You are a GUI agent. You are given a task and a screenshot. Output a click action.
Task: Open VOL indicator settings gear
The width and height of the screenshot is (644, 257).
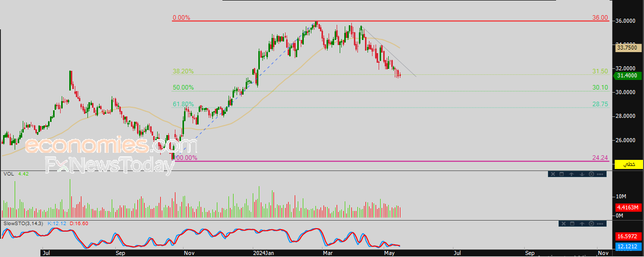(x=591, y=174)
